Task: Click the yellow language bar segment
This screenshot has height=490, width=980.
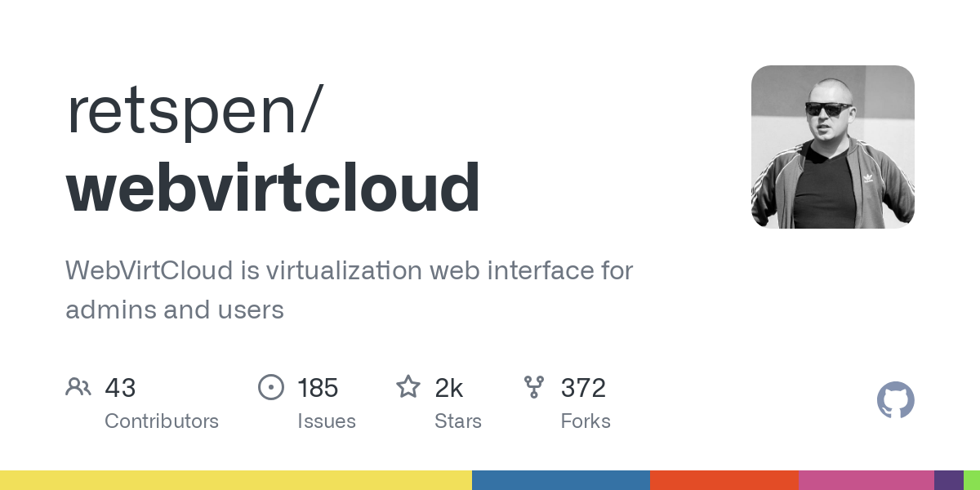Action: 236,480
